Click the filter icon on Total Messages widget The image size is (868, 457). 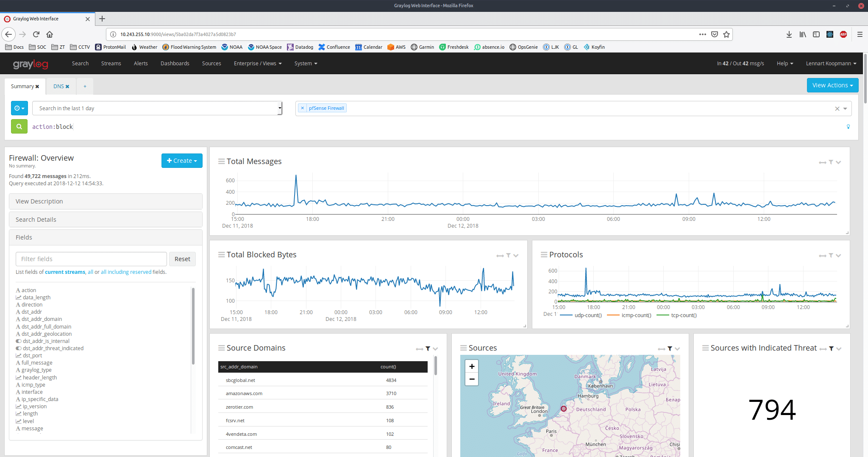point(830,162)
